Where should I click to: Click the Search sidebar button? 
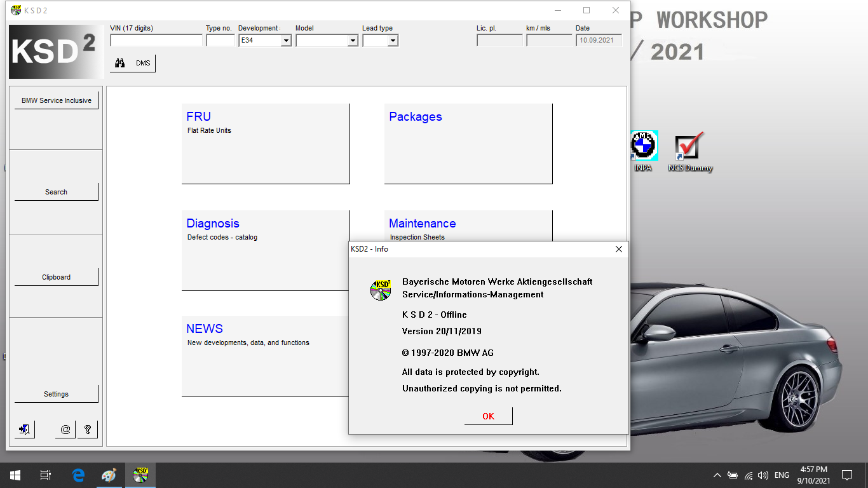pyautogui.click(x=57, y=192)
